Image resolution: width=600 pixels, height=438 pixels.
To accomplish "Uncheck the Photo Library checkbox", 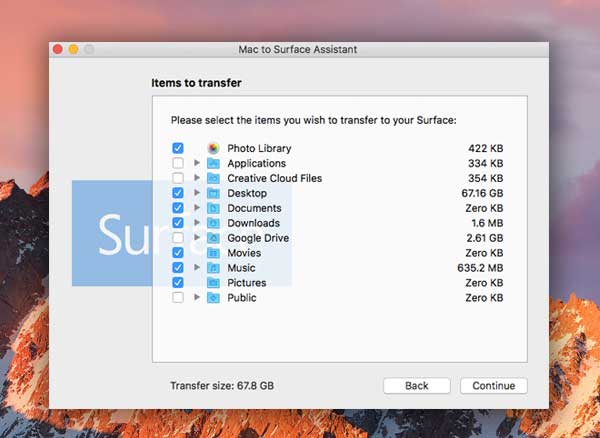I will point(178,148).
